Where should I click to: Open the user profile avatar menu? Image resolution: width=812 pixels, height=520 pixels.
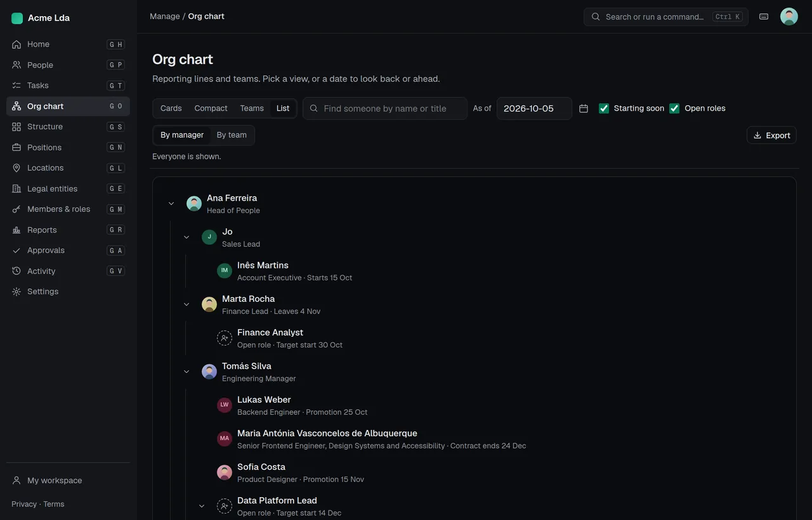click(x=789, y=16)
